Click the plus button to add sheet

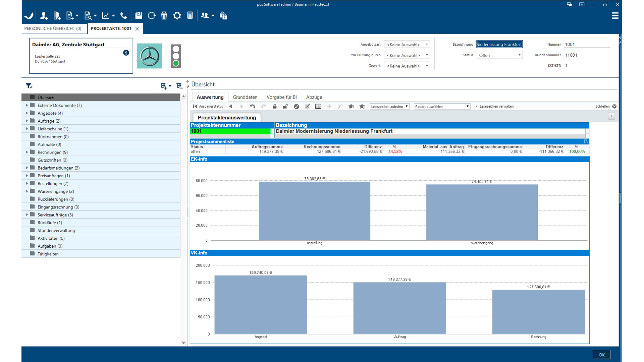pyautogui.click(x=611, y=116)
